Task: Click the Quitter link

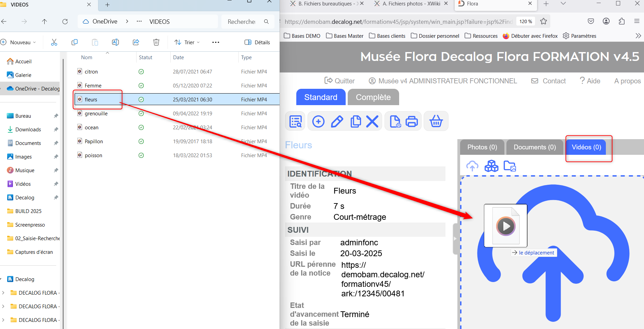Action: pyautogui.click(x=340, y=81)
